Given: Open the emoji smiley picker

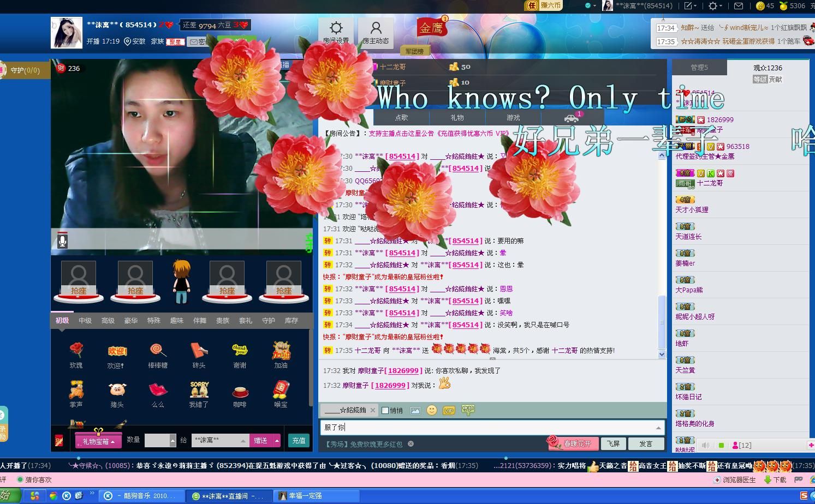Looking at the screenshot, I should point(432,410).
